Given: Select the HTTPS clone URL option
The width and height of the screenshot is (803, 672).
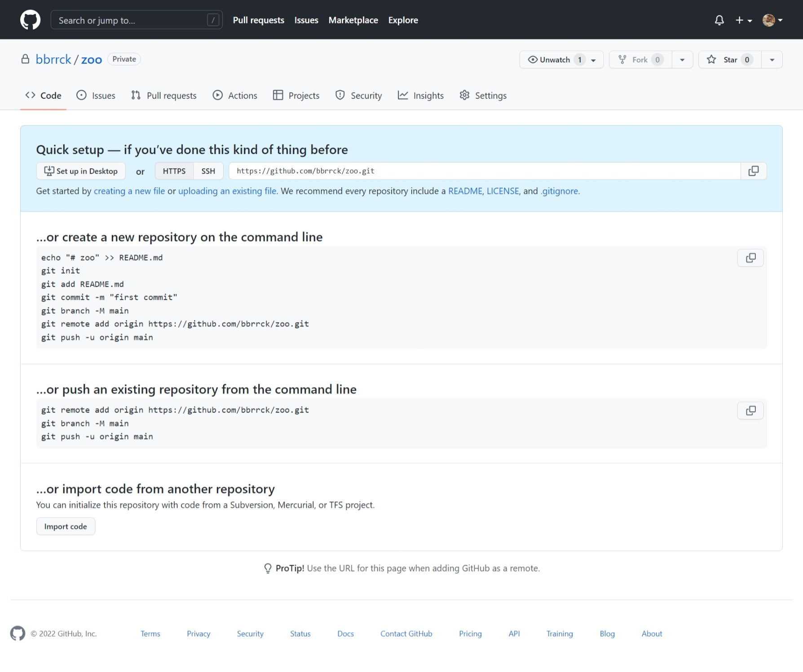Looking at the screenshot, I should pyautogui.click(x=174, y=171).
